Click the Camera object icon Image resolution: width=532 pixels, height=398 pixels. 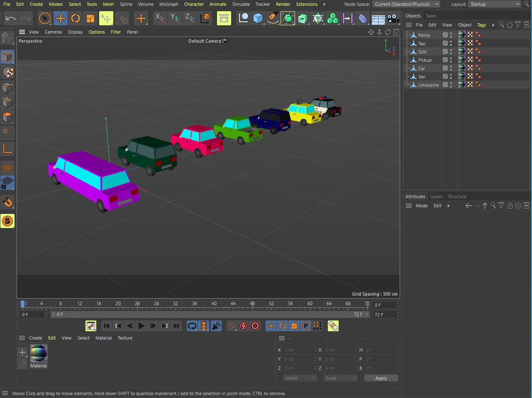[x=393, y=18]
